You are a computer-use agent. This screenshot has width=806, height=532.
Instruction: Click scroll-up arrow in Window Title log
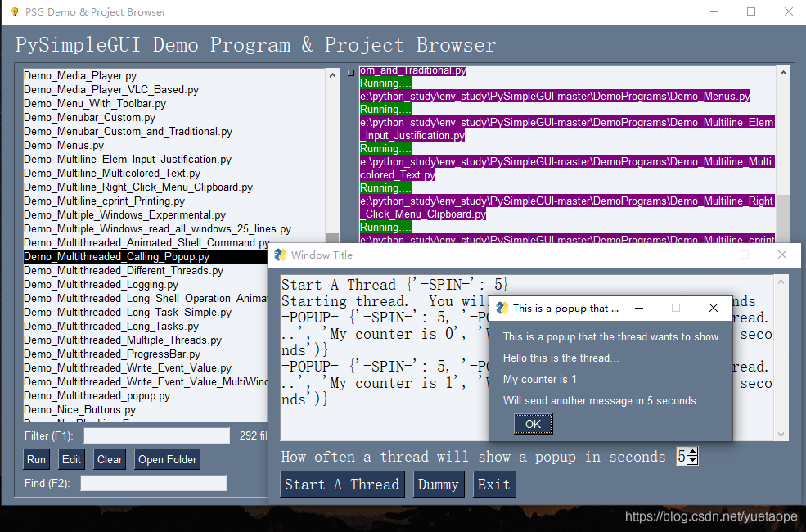pos(781,282)
